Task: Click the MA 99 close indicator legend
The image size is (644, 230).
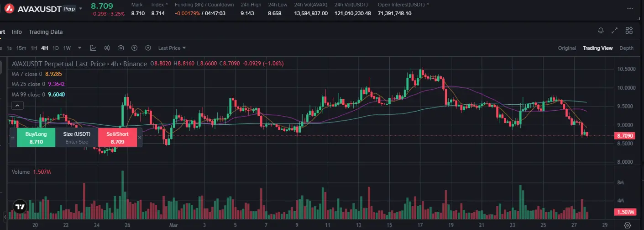Action: click(x=28, y=95)
